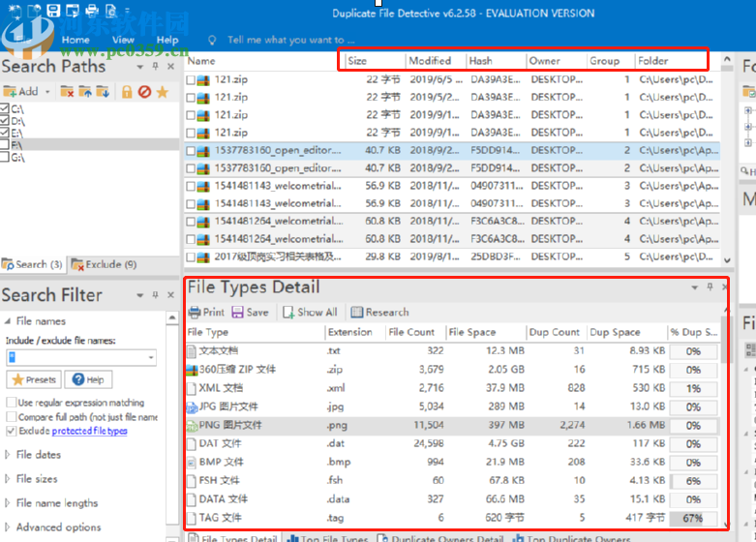Toggle the Exclude protected file types checkbox
The width and height of the screenshot is (756, 542).
(x=11, y=431)
